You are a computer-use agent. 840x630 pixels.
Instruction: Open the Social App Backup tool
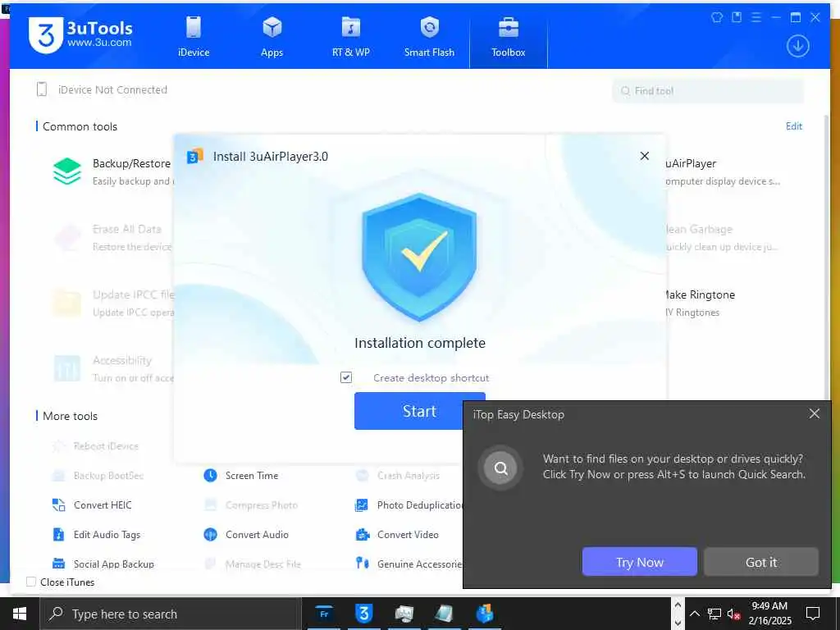103,564
